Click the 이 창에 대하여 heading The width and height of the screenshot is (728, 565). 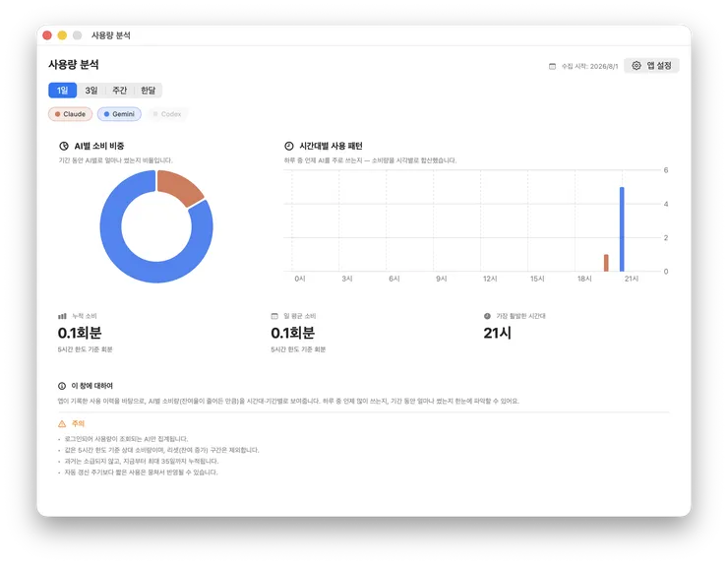click(x=91, y=386)
